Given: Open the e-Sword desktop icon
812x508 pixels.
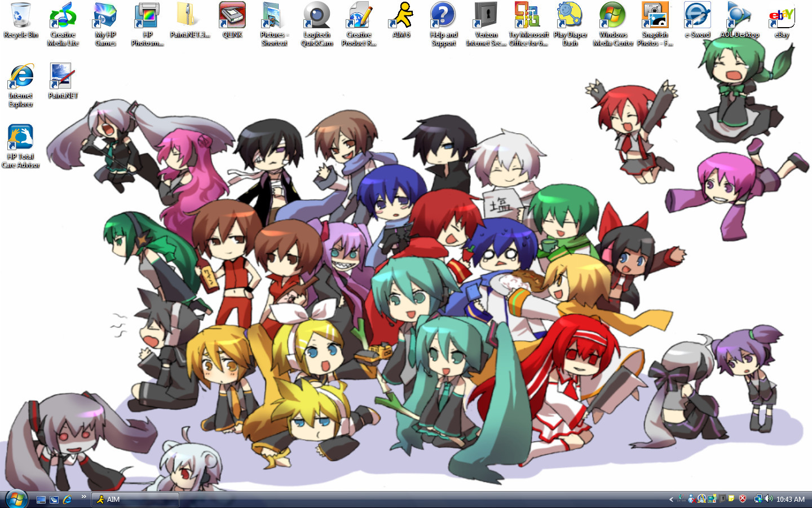Looking at the screenshot, I should [697, 20].
